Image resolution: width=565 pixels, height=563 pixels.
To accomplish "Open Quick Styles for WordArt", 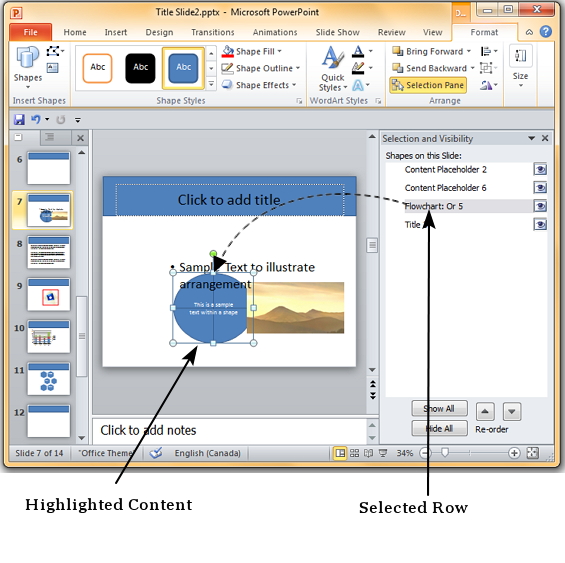I will pyautogui.click(x=333, y=68).
